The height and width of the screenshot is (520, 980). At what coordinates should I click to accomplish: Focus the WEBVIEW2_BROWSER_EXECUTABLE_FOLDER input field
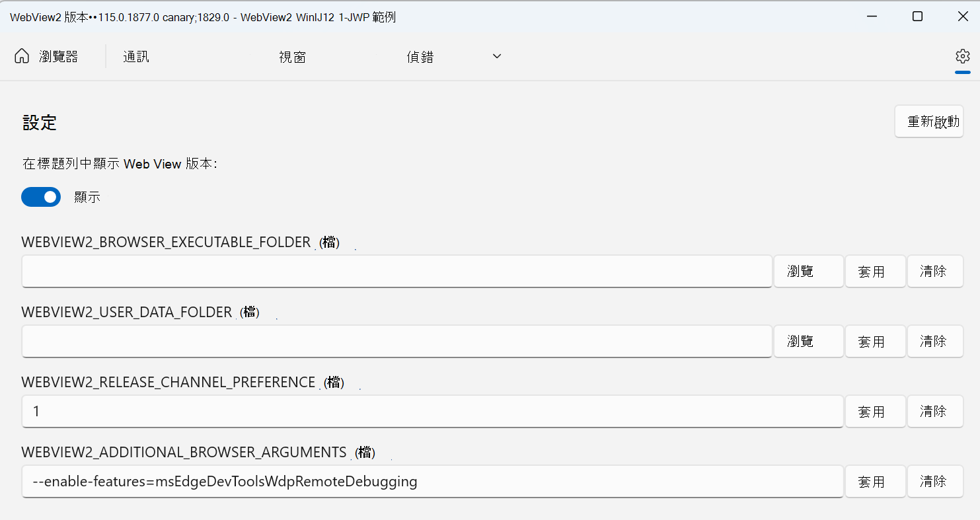click(x=396, y=272)
